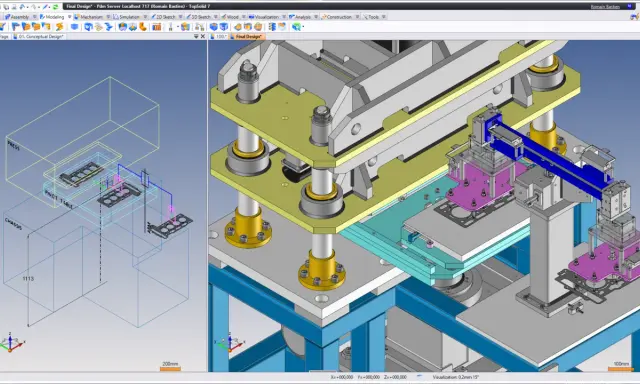Click the X coordinate value in status bar
The width and height of the screenshot is (640, 384).
[342, 377]
